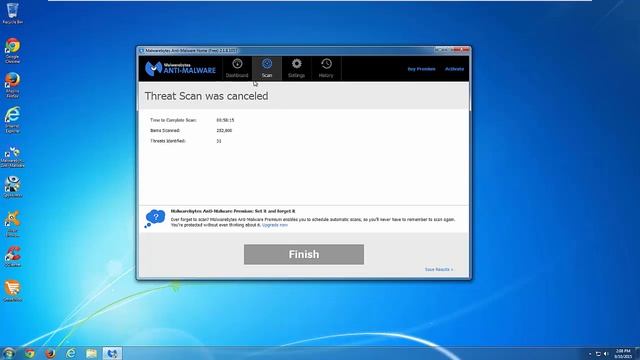640x360 pixels.
Task: Launch Chrome from the taskbar
Action: coord(29,353)
